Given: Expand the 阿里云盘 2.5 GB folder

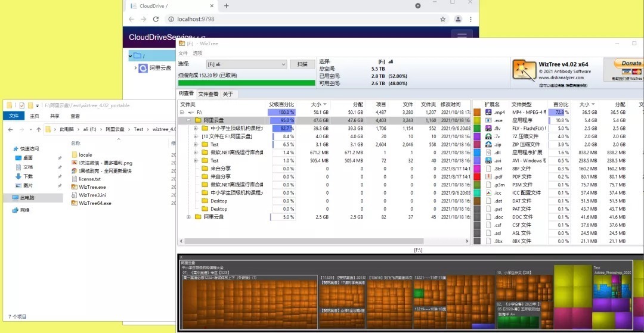Looking at the screenshot, I should tap(188, 216).
